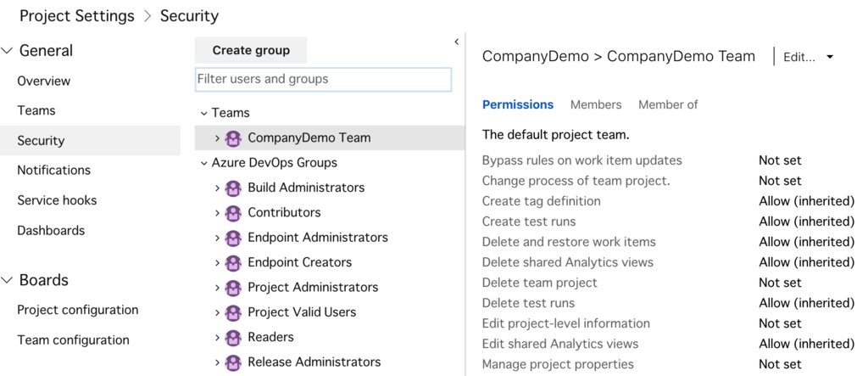Change the 'Create tag definition' permission value
Image resolution: width=868 pixels, height=376 pixels.
(807, 201)
